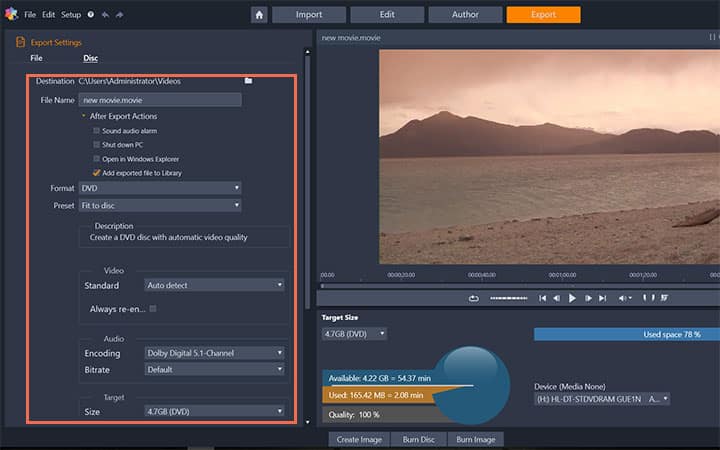Enable Sound audio alarm checkbox
720x450 pixels.
[96, 131]
